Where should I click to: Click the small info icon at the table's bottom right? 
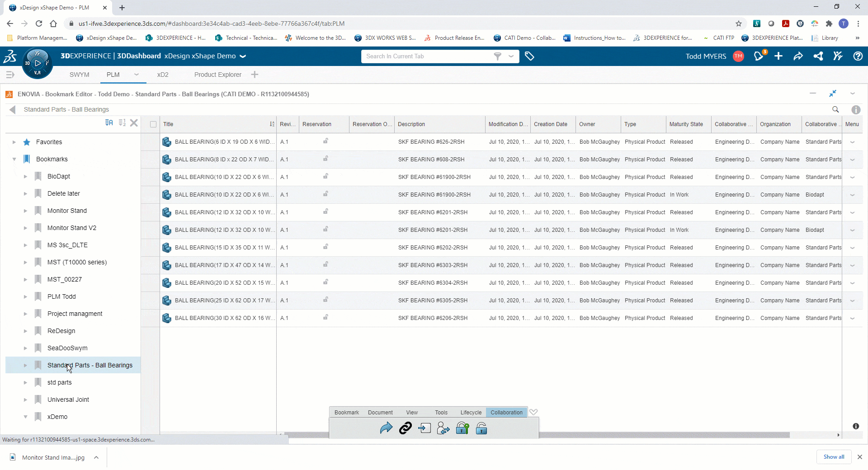coord(856,426)
